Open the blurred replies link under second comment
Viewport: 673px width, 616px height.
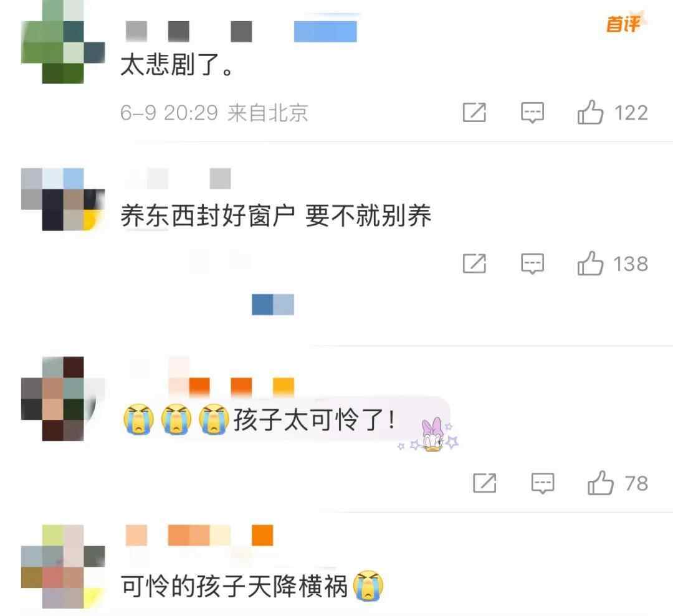click(x=273, y=305)
